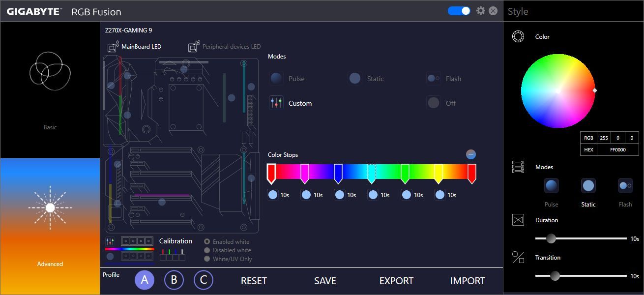
Task: Choose the Custom mode with sliders icon
Action: point(291,103)
